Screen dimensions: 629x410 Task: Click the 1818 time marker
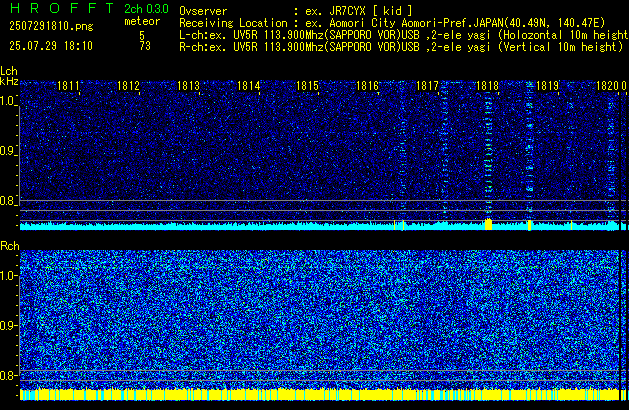coord(487,86)
